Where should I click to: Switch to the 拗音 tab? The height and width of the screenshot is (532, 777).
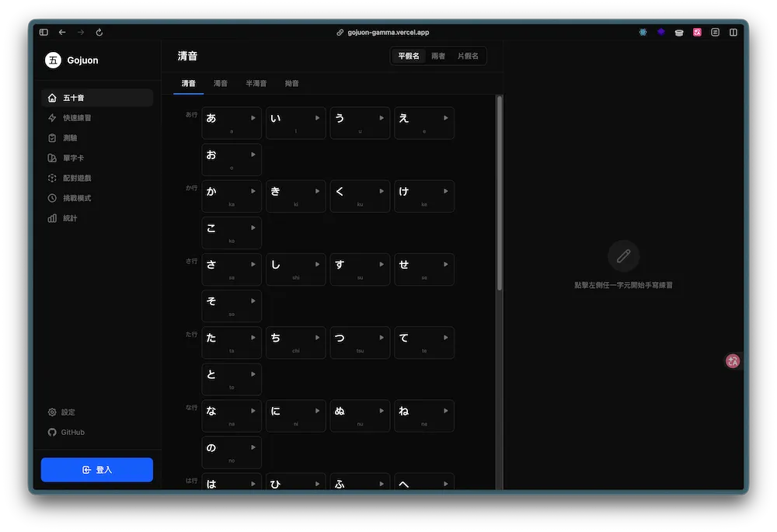(291, 83)
